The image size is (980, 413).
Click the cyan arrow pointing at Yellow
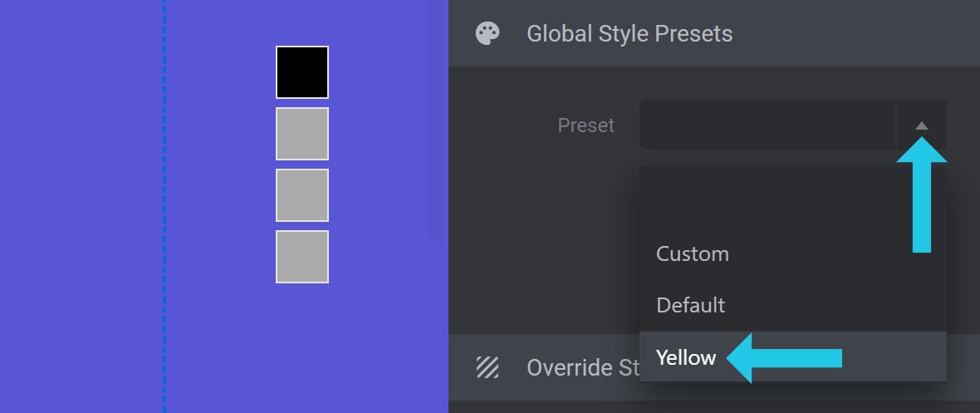[x=785, y=358]
